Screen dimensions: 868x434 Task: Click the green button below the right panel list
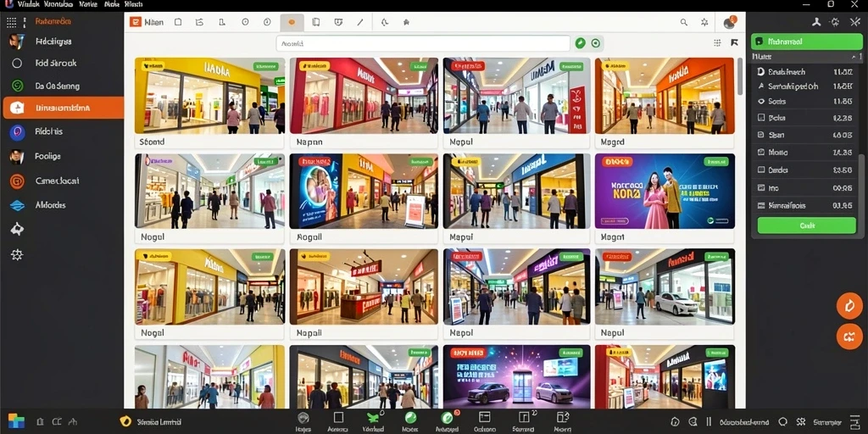(x=807, y=225)
